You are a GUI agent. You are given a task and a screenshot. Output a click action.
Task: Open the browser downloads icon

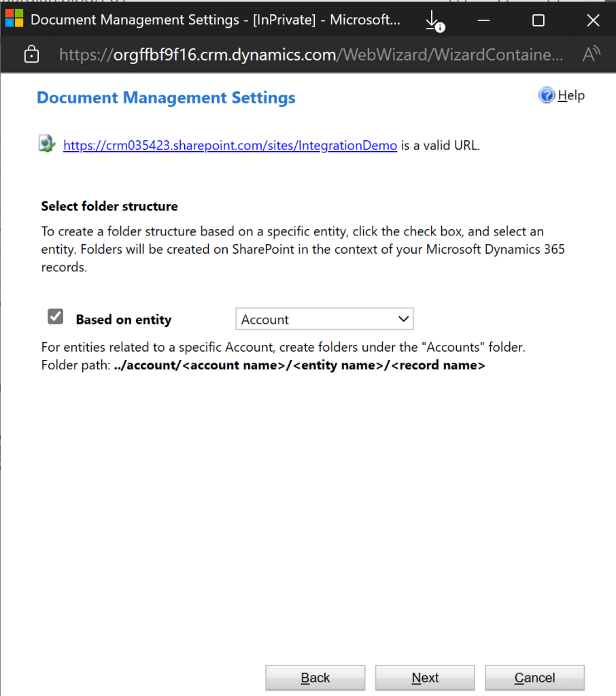(433, 21)
